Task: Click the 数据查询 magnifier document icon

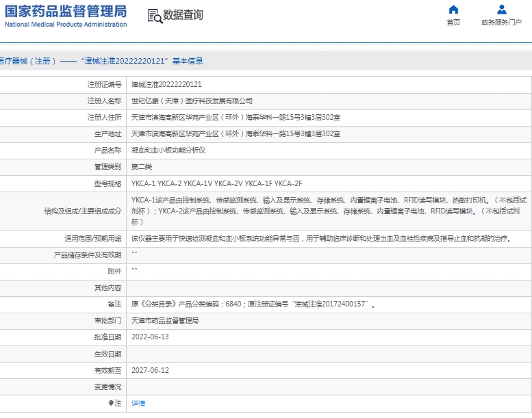Action: (x=155, y=16)
